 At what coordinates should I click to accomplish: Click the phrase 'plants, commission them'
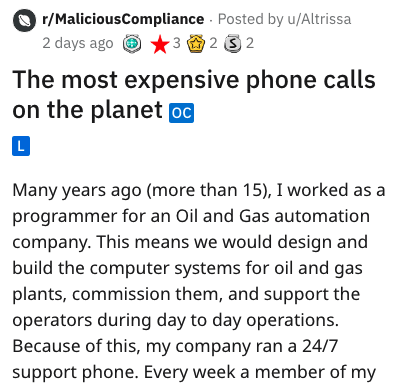[118, 294]
